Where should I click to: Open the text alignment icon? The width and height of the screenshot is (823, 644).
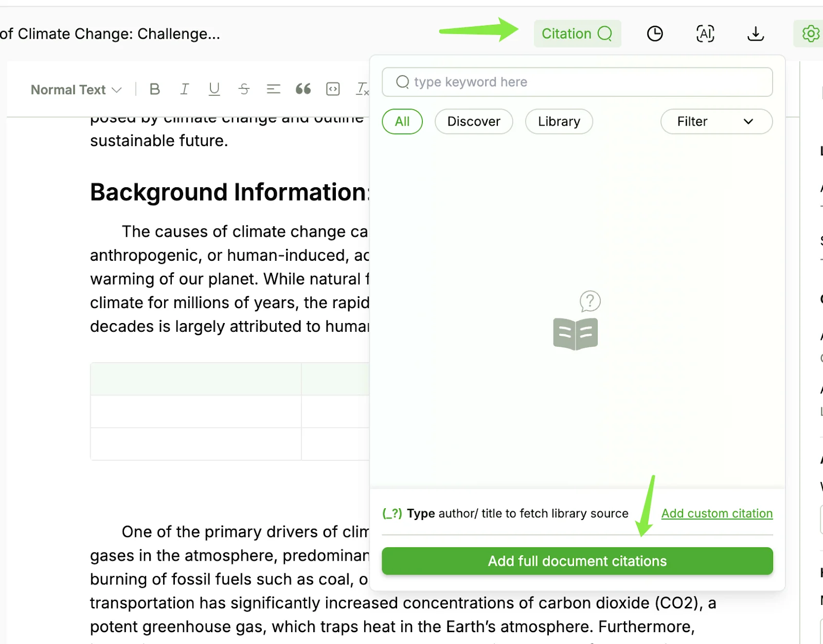(x=274, y=90)
